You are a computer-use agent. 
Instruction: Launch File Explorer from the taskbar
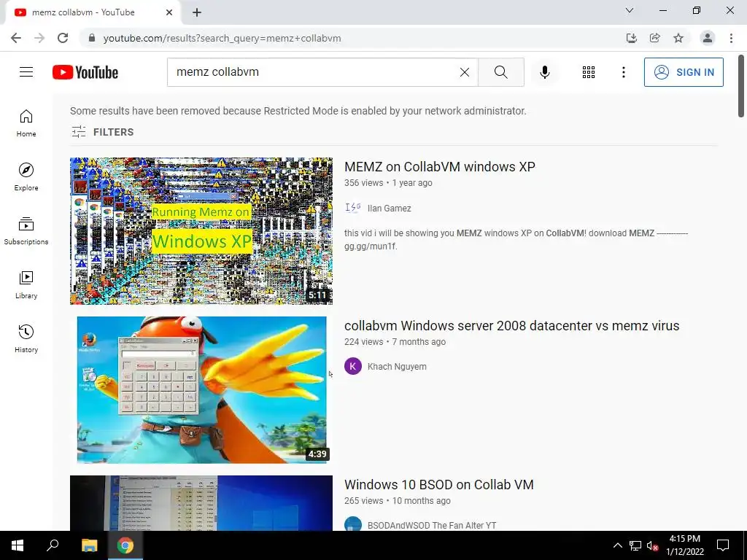[x=89, y=545]
